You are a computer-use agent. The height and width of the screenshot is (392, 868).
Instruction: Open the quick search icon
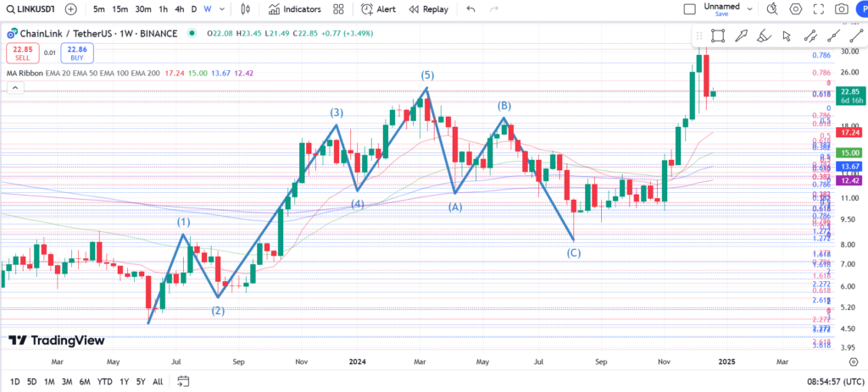(772, 9)
